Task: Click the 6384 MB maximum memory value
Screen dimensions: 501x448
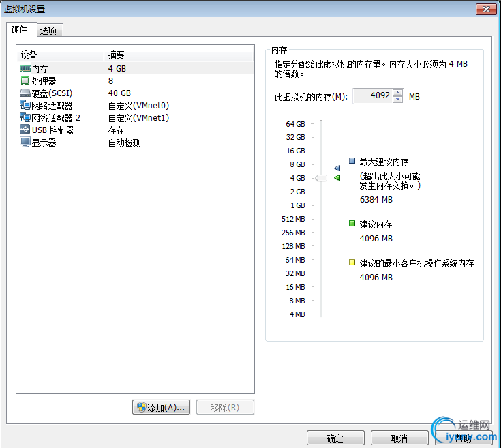Action: coord(376,199)
